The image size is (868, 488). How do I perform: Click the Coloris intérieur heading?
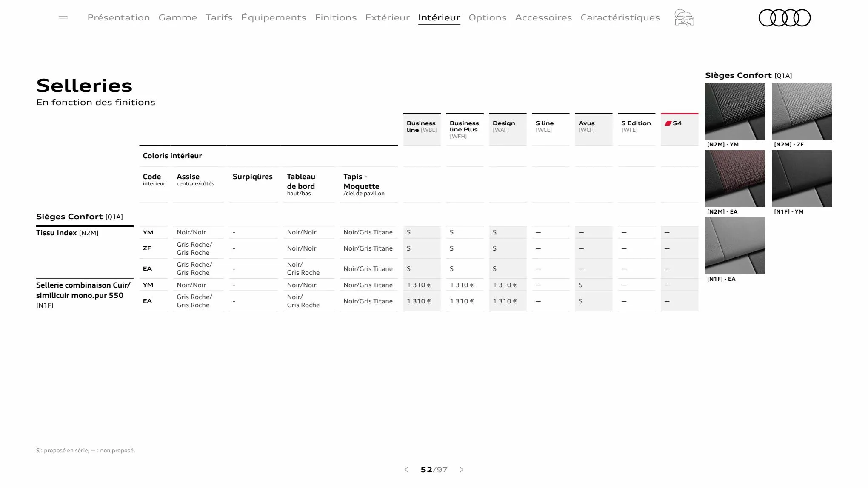pyautogui.click(x=172, y=156)
